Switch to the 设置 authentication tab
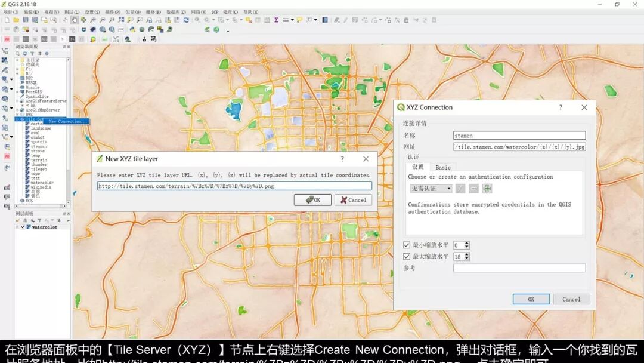644x363 pixels. click(417, 167)
